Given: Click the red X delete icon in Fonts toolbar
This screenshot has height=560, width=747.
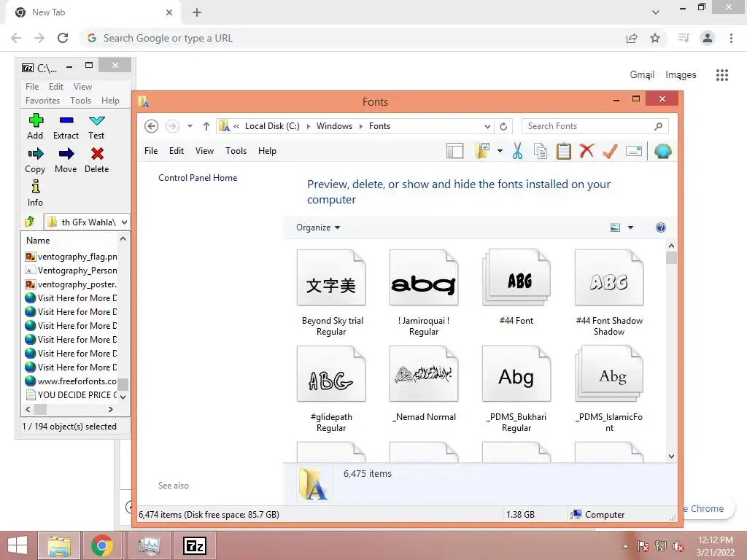Looking at the screenshot, I should point(587,151).
